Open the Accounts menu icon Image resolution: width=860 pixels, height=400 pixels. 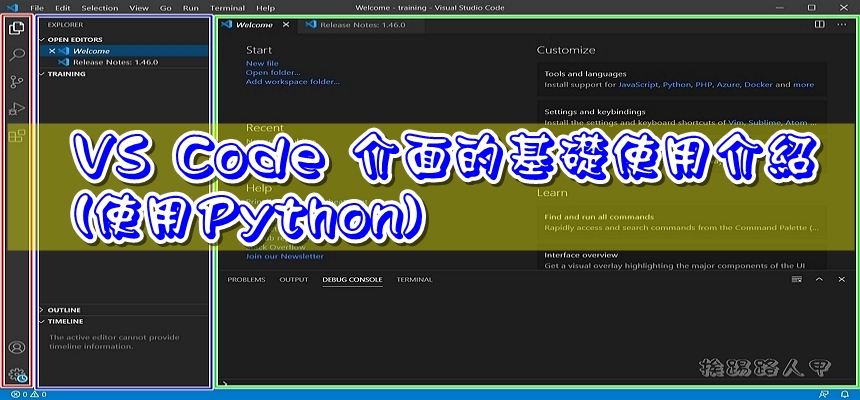coord(18,347)
